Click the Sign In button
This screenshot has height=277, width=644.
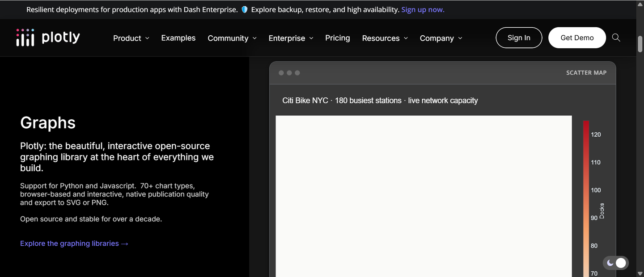(x=519, y=38)
